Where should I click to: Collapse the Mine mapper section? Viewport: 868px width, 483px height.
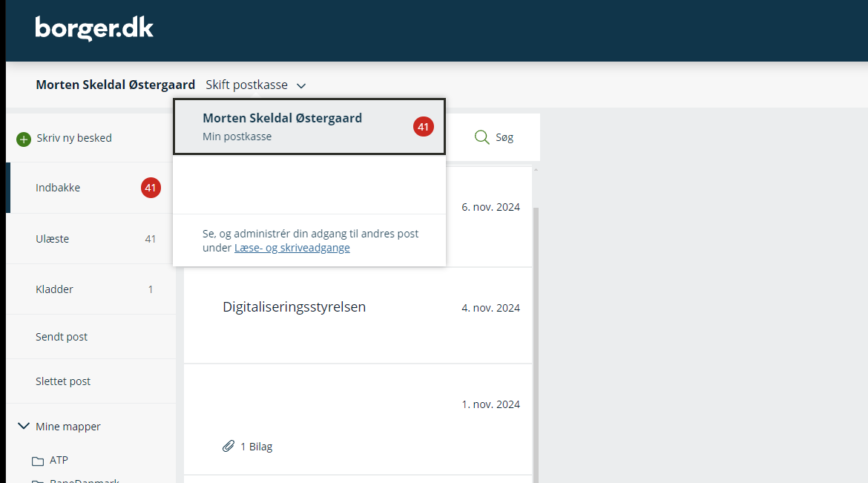(x=24, y=426)
